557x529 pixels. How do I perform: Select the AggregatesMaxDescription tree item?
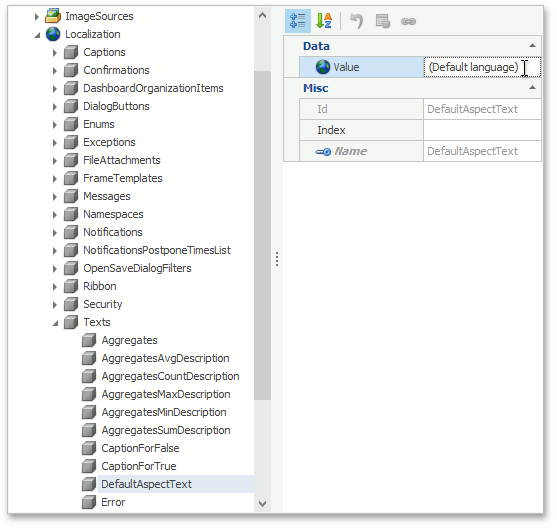166,394
